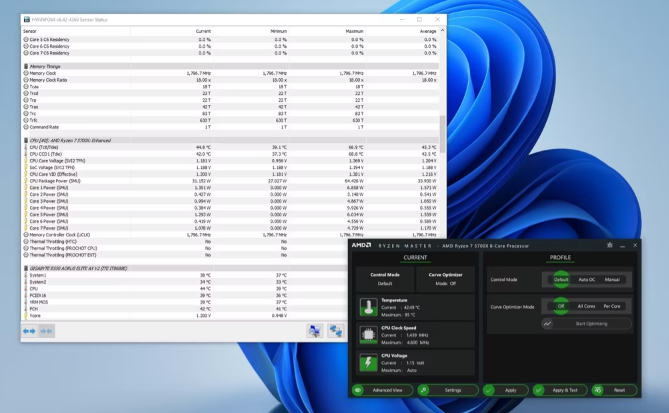Switch to the PROFILE tab in Ryzen Master
The height and width of the screenshot is (413, 669).
click(560, 257)
